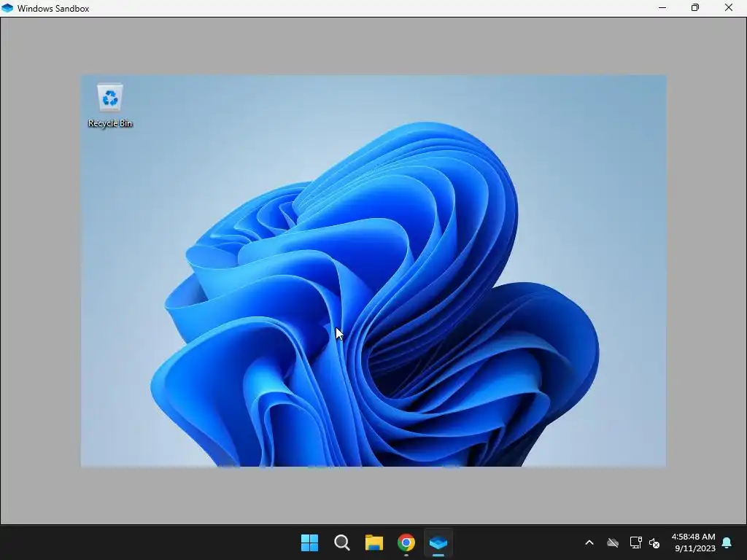Click the muted volume tray icon
The width and height of the screenshot is (747, 560).
(654, 542)
